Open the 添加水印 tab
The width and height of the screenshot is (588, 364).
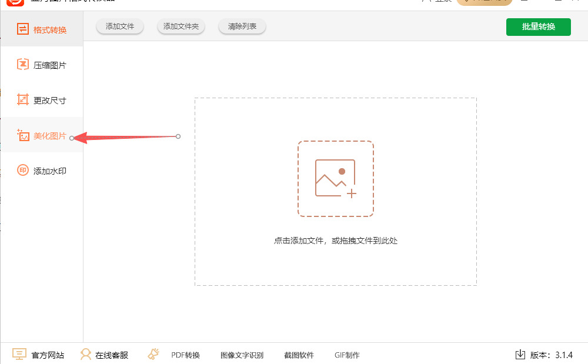tap(42, 171)
